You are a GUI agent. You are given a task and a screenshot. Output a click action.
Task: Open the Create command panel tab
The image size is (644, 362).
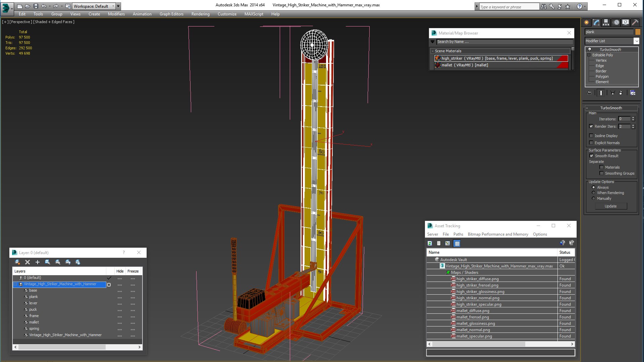tap(586, 22)
